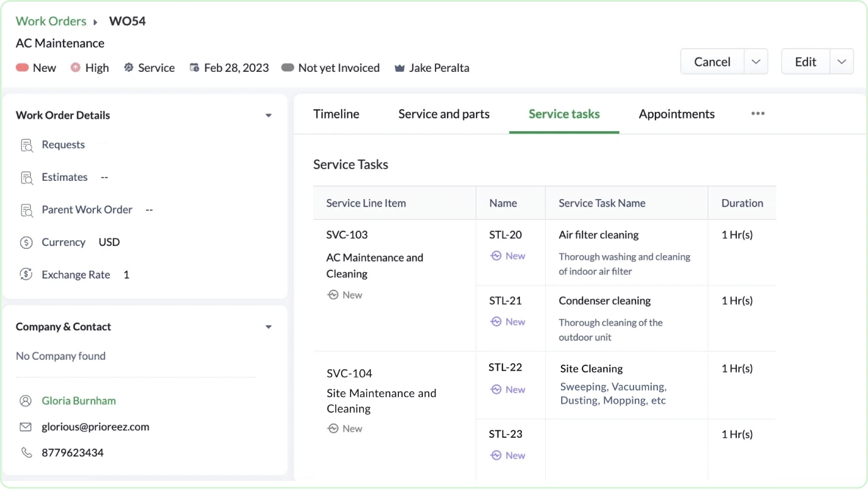The width and height of the screenshot is (868, 489).
Task: Open the Service and parts tab
Action: (444, 114)
